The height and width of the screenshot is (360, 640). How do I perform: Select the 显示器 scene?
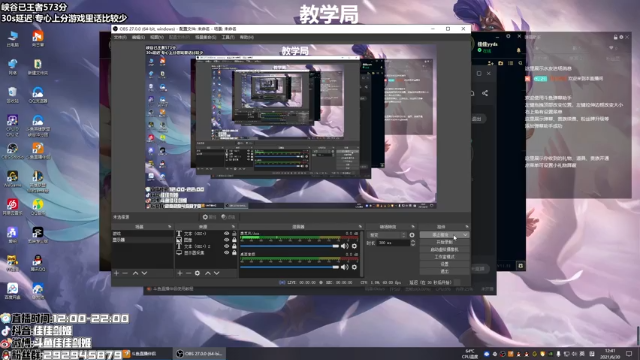[142, 240]
